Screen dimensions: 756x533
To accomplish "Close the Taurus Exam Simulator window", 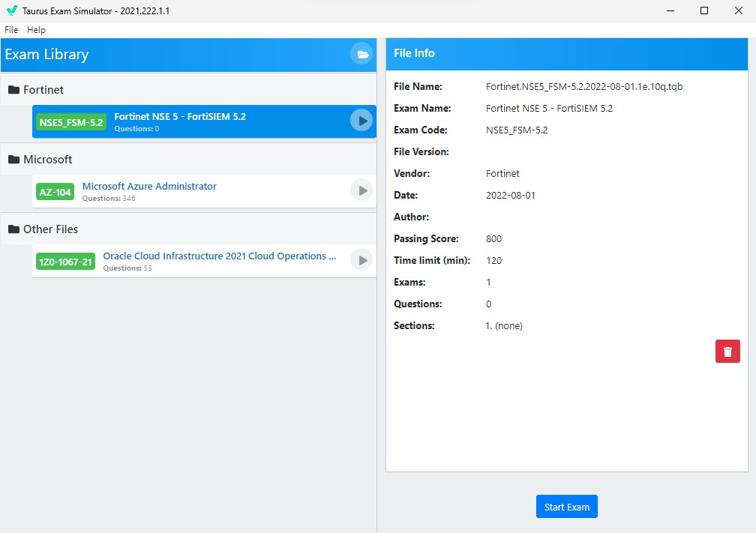I will [738, 10].
